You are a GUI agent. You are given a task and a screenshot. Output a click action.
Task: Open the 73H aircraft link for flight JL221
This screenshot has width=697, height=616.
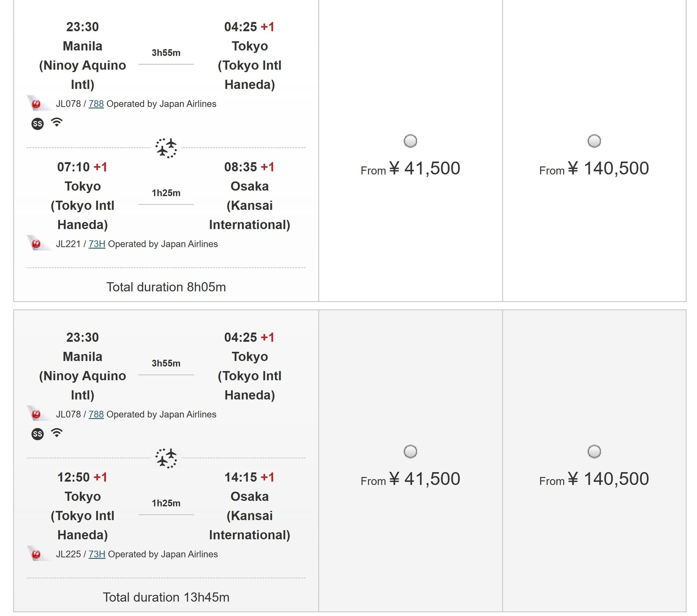(98, 244)
